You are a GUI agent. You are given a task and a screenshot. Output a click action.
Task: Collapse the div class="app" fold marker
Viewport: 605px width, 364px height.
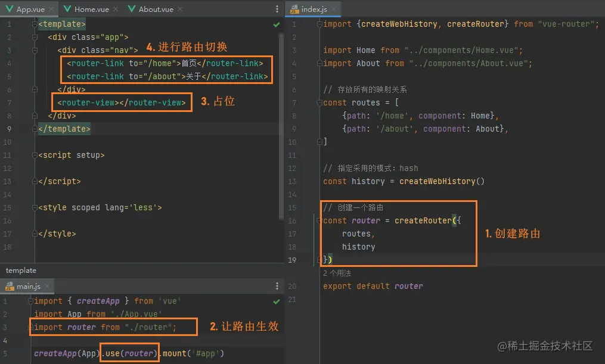pos(35,37)
